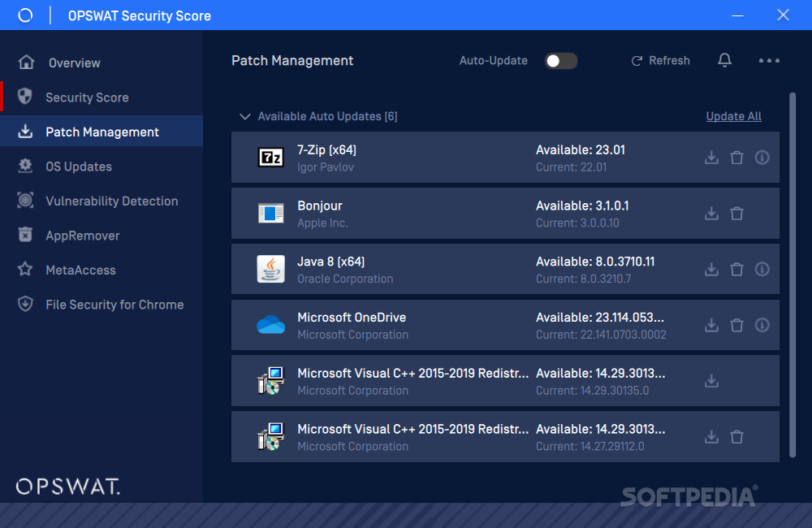The image size is (812, 528).
Task: Click the Java app icon
Action: pos(271,269)
